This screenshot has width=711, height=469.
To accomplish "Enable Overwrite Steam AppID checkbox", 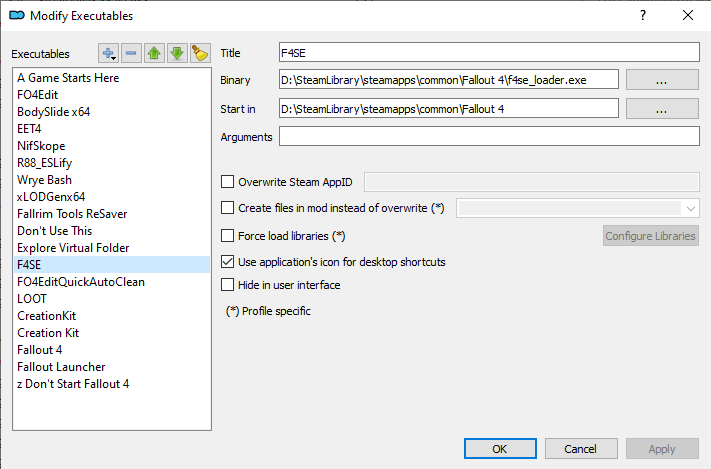I will pos(227,182).
